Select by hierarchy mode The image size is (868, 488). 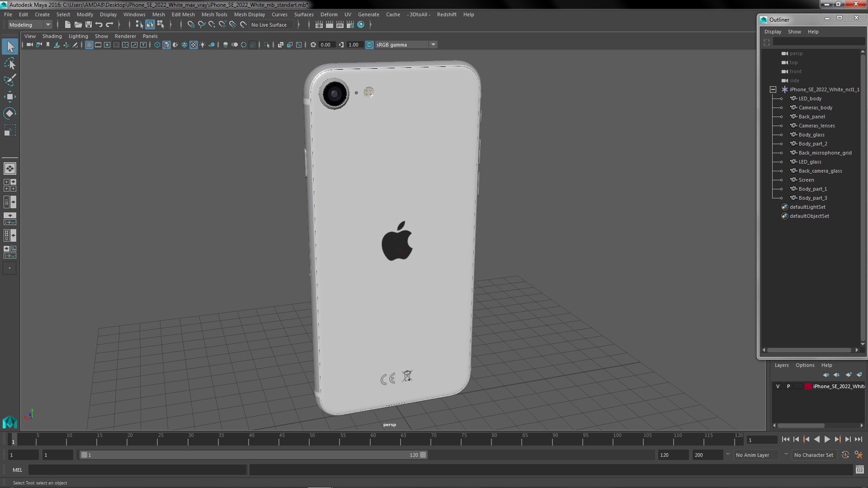[139, 25]
